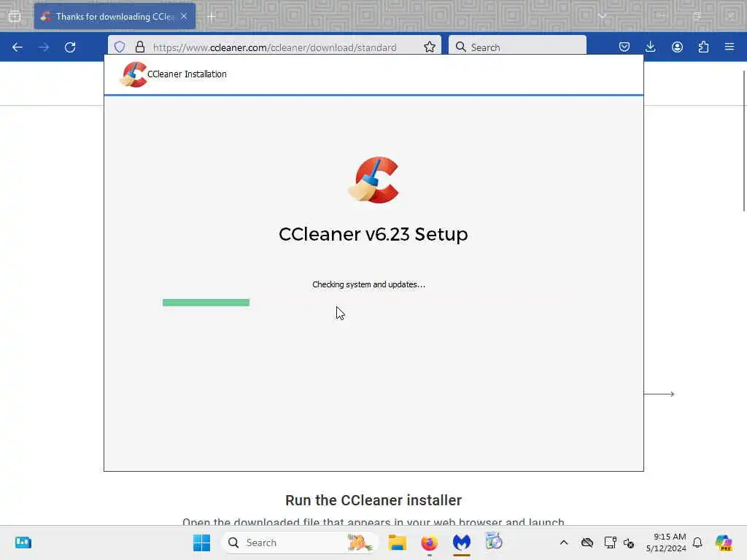747x560 pixels.
Task: Open the CCleaner installer taskbar icon
Action: [x=494, y=542]
